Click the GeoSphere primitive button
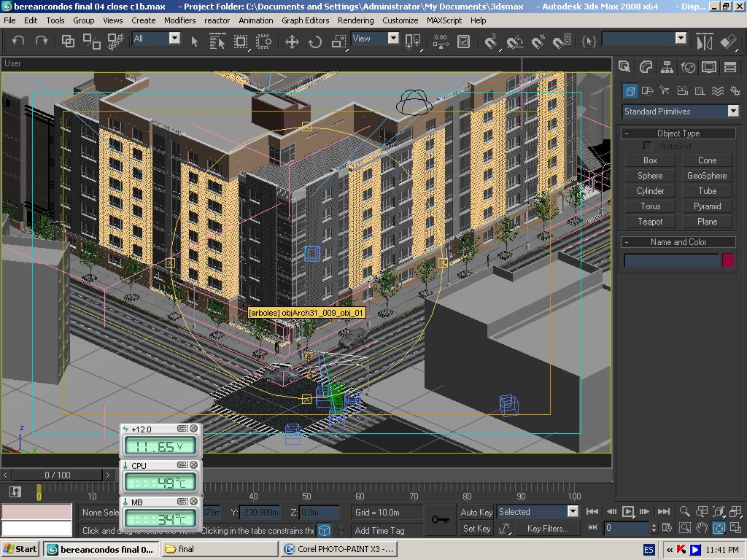Viewport: 747px width, 560px height. tap(707, 176)
